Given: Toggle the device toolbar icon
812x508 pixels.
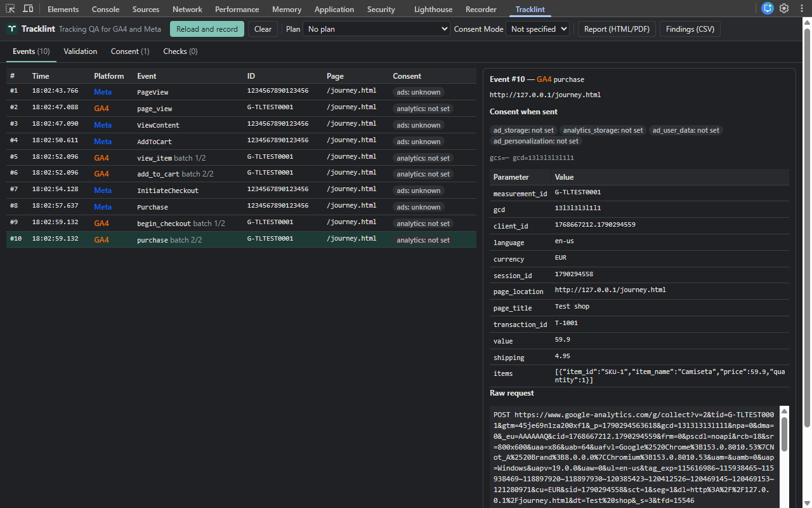Looking at the screenshot, I should (28, 9).
